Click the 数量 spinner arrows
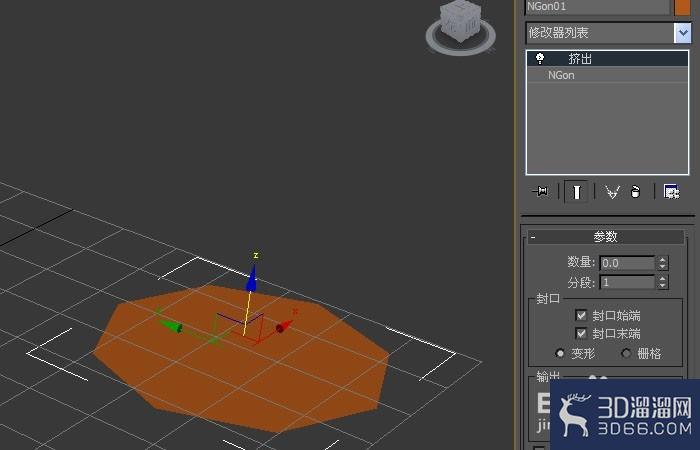This screenshot has height=450, width=700. point(662,263)
